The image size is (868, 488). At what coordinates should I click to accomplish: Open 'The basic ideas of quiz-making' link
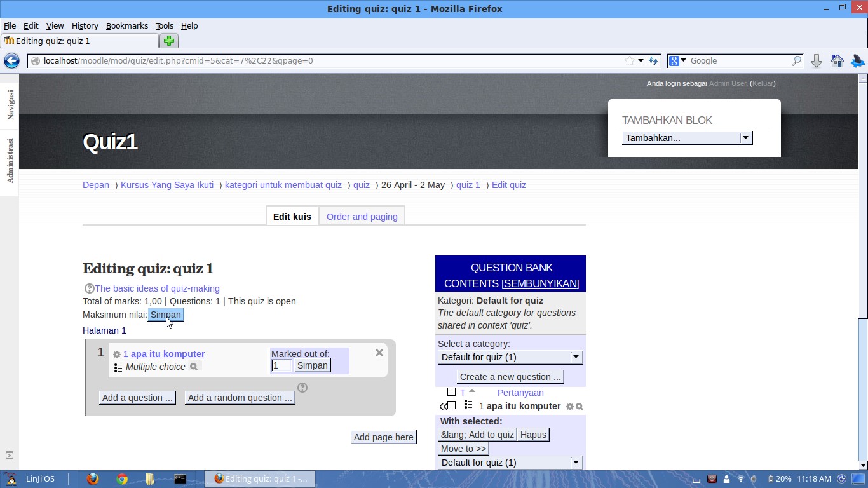tap(157, 288)
